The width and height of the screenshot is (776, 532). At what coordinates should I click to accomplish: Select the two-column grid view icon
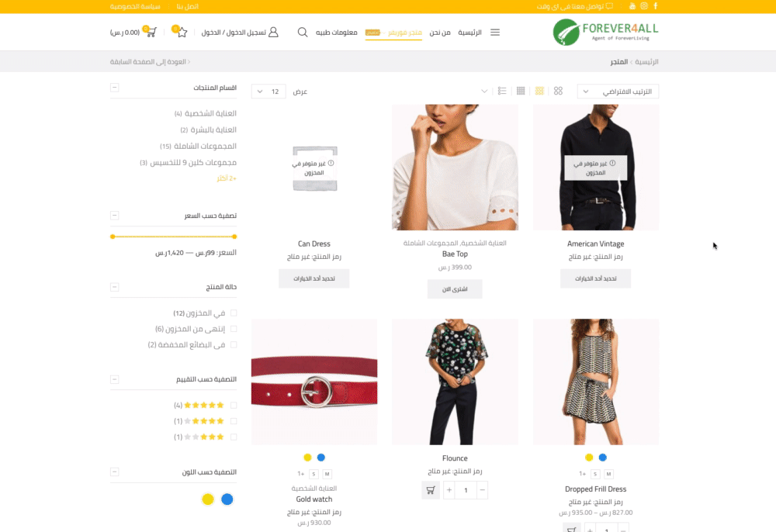pos(558,91)
